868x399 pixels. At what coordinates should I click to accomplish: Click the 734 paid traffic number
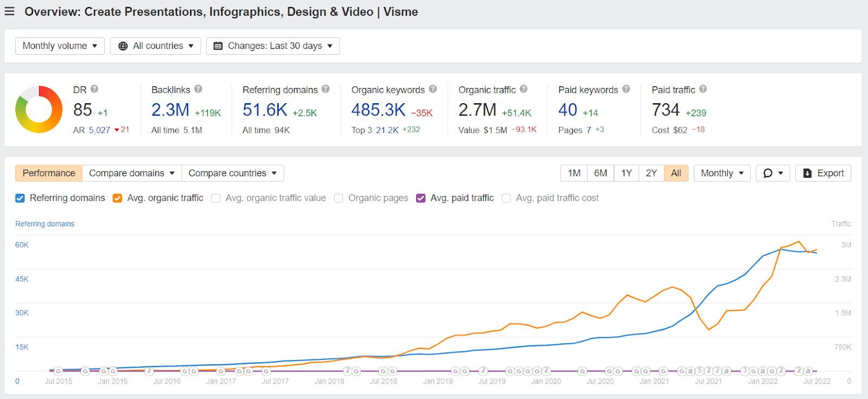pos(666,110)
